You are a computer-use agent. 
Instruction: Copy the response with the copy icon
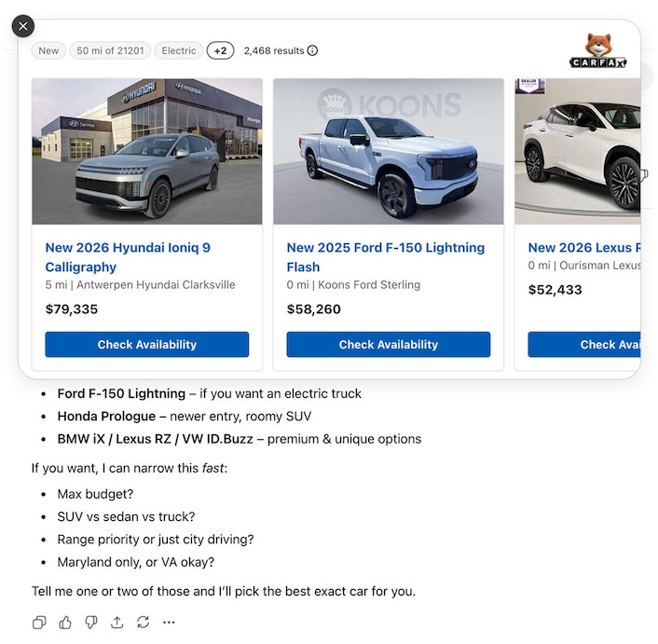coord(39,622)
